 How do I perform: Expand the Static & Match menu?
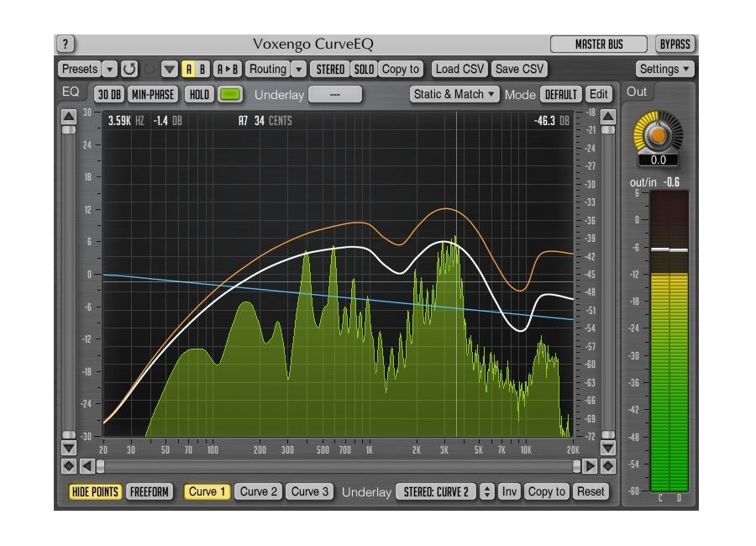454,95
